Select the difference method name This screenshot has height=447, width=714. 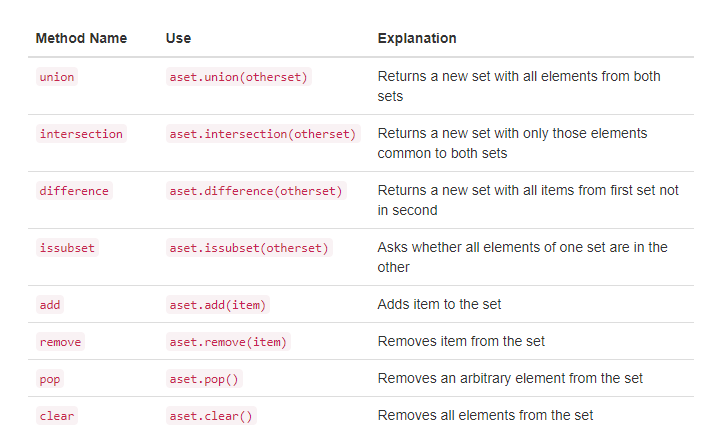click(x=73, y=191)
